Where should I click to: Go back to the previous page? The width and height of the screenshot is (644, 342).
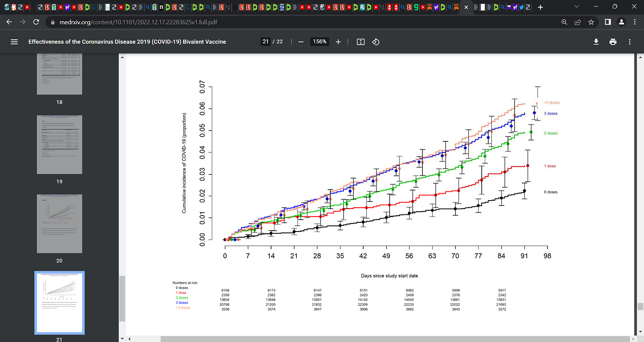pos(9,22)
